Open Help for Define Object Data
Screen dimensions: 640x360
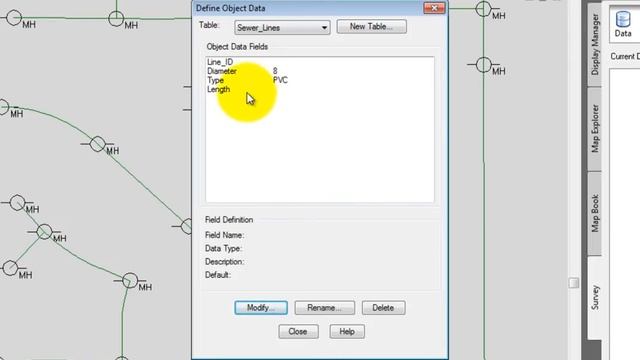coord(347,331)
